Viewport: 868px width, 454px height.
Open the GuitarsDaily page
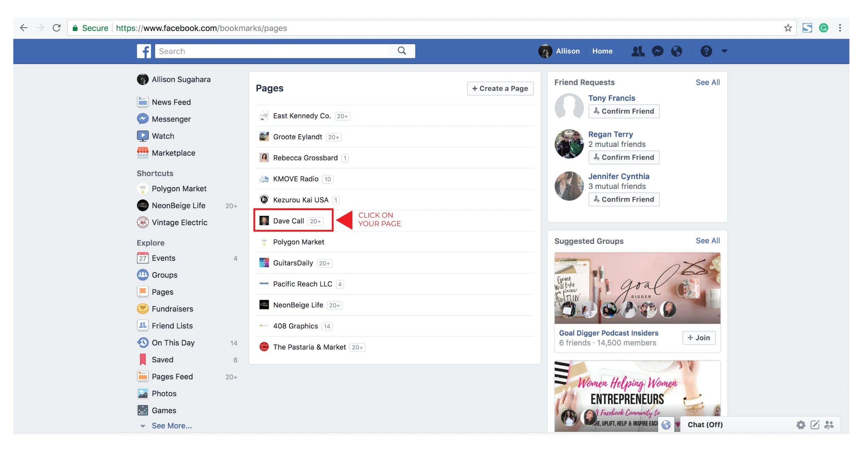tap(293, 263)
